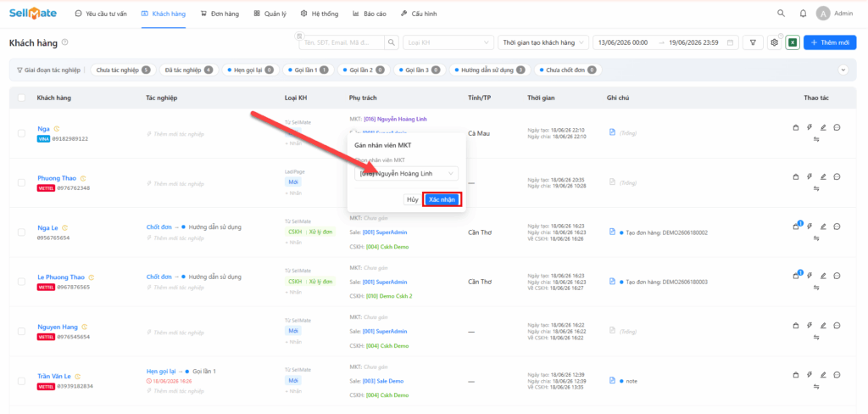Click the transfer arrows icon in the Nga row

coord(816,139)
